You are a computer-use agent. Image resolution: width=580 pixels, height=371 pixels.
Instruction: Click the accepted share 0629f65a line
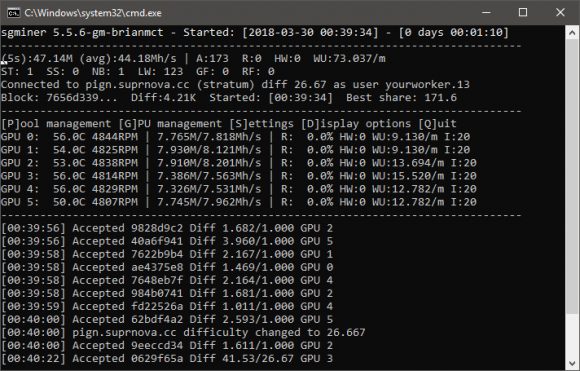(x=167, y=359)
